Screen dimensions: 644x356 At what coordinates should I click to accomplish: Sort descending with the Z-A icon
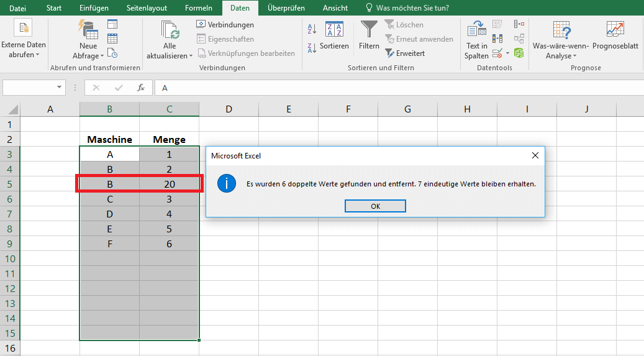pyautogui.click(x=312, y=48)
